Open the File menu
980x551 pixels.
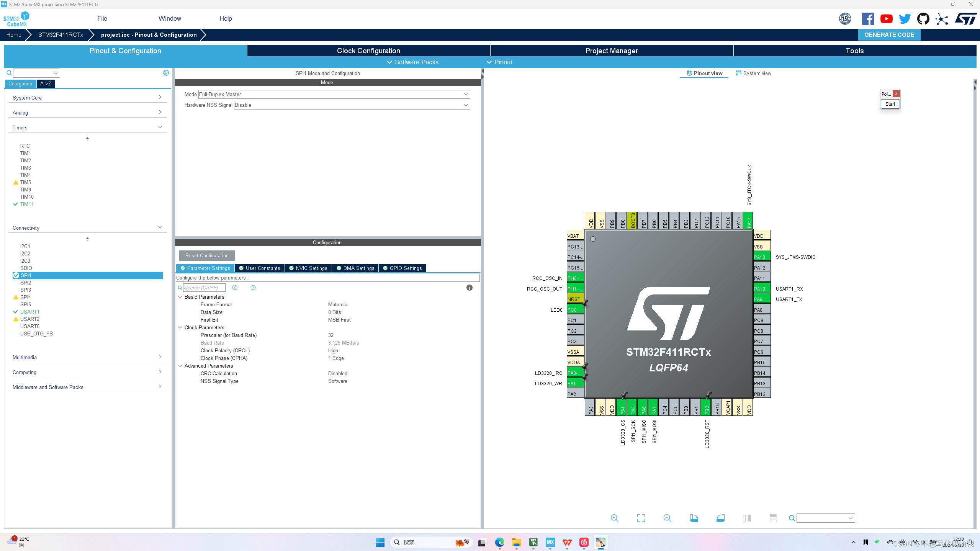[x=102, y=18]
